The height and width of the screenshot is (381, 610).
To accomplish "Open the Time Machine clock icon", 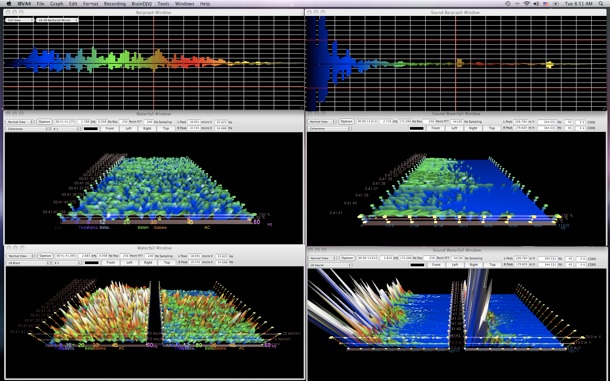I will pos(508,4).
